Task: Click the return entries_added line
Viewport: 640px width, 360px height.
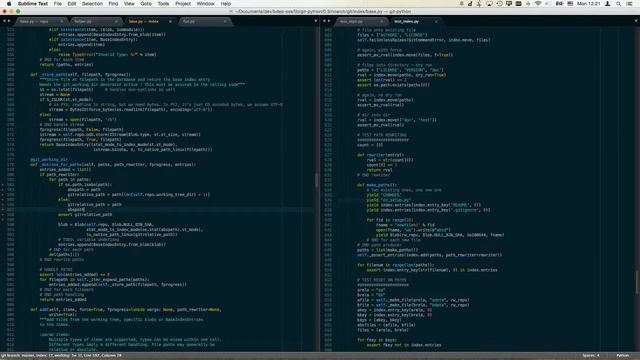Action: (x=63, y=299)
